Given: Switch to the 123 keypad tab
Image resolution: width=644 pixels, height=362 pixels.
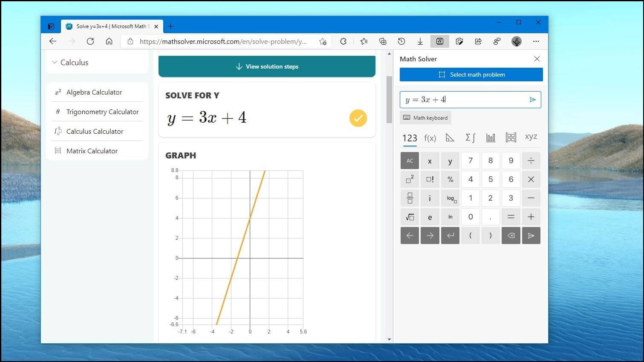Looking at the screenshot, I should click(x=410, y=138).
